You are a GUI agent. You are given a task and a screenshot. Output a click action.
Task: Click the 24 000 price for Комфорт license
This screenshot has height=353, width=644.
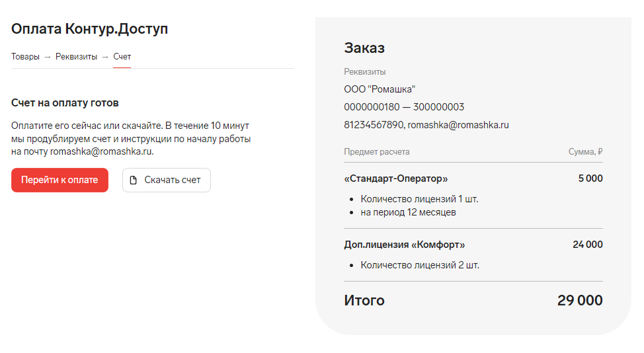[x=588, y=245]
